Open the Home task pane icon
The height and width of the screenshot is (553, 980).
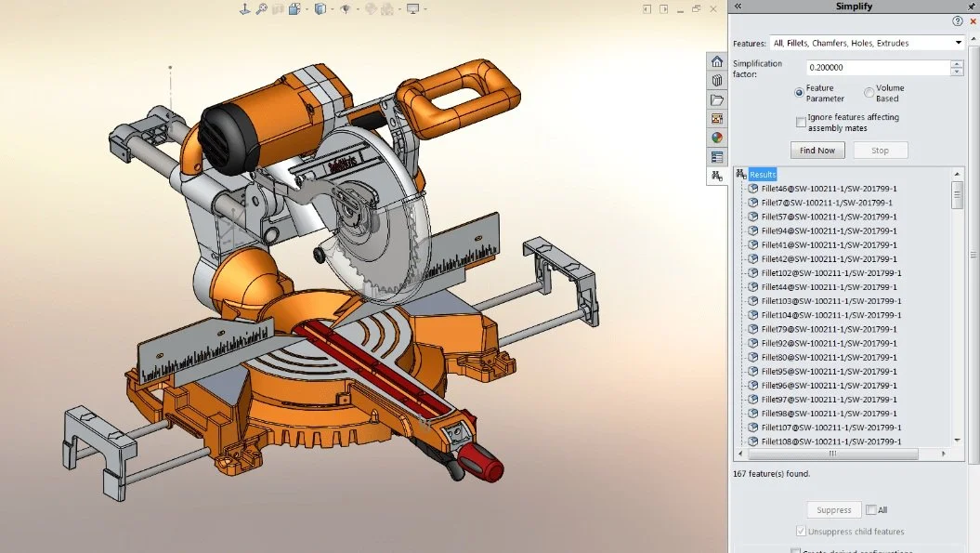coord(715,61)
